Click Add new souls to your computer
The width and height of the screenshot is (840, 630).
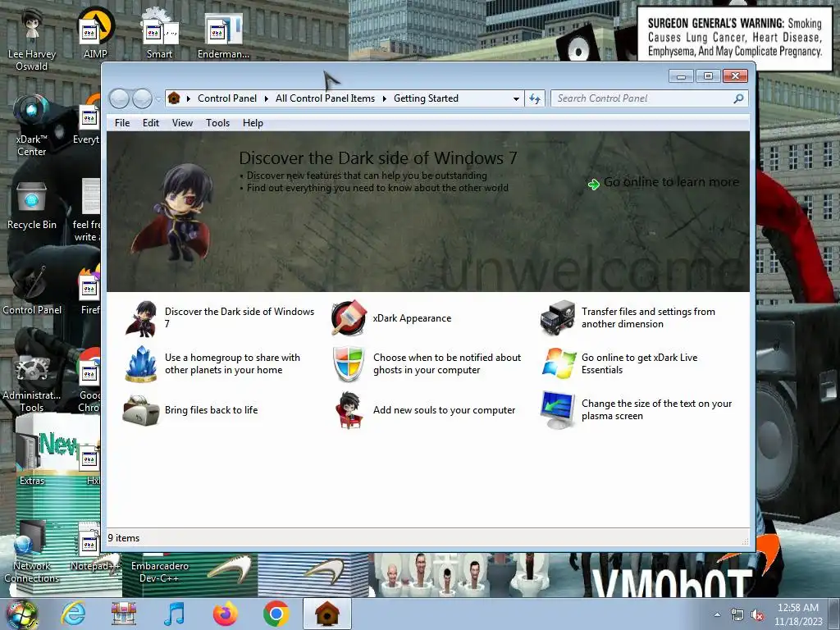[x=444, y=410]
